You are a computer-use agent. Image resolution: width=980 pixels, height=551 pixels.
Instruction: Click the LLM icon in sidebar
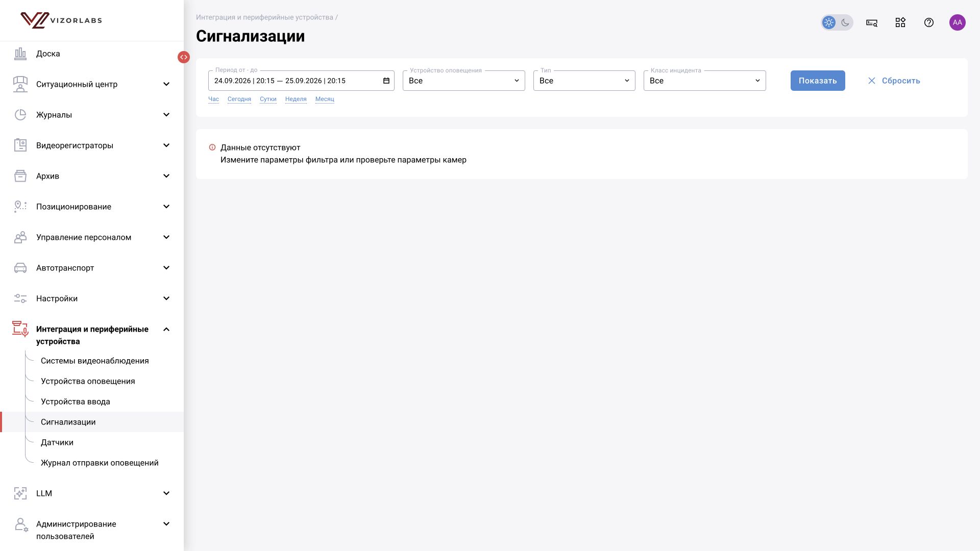click(x=20, y=493)
